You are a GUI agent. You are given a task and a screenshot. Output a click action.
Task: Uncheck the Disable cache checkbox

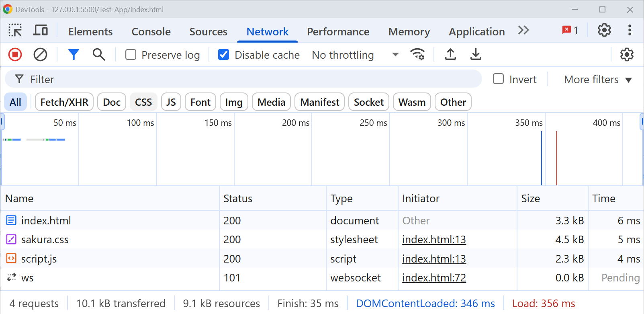(x=223, y=54)
